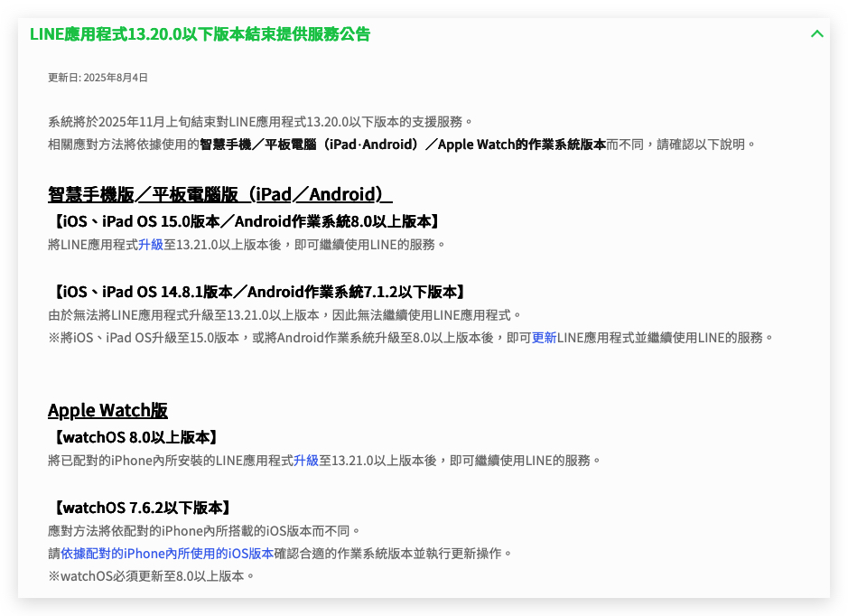Click the 【iOS、iPad OS 15.0版本】 subheading
Image resolution: width=848 pixels, height=616 pixels.
tap(246, 221)
